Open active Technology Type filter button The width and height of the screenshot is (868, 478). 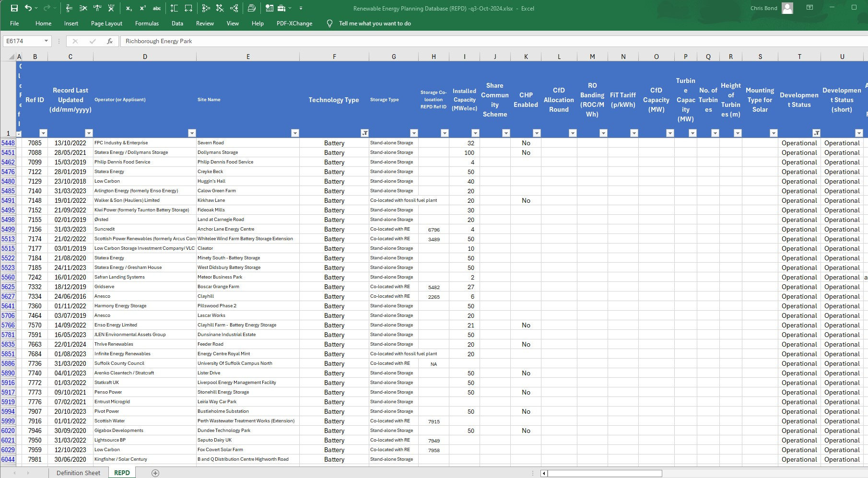pyautogui.click(x=364, y=133)
